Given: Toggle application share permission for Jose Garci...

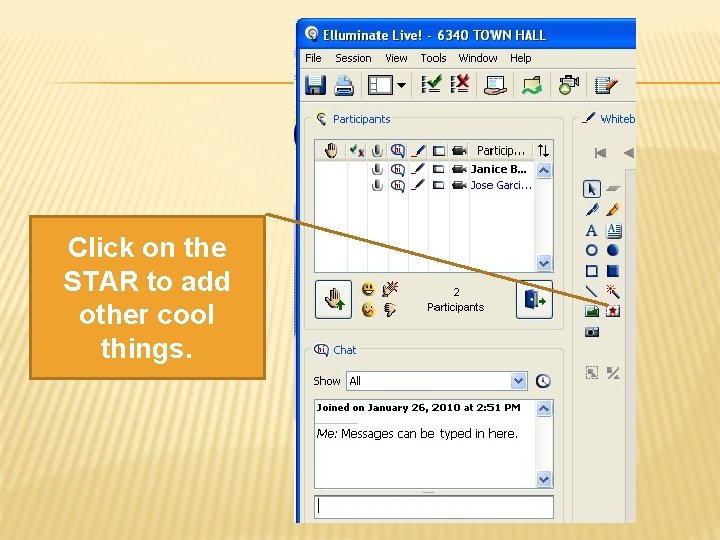Looking at the screenshot, I should pyautogui.click(x=439, y=186).
